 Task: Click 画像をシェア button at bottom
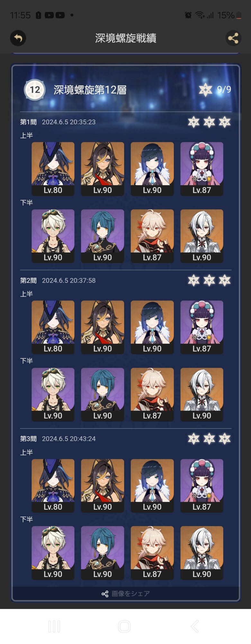[126, 593]
